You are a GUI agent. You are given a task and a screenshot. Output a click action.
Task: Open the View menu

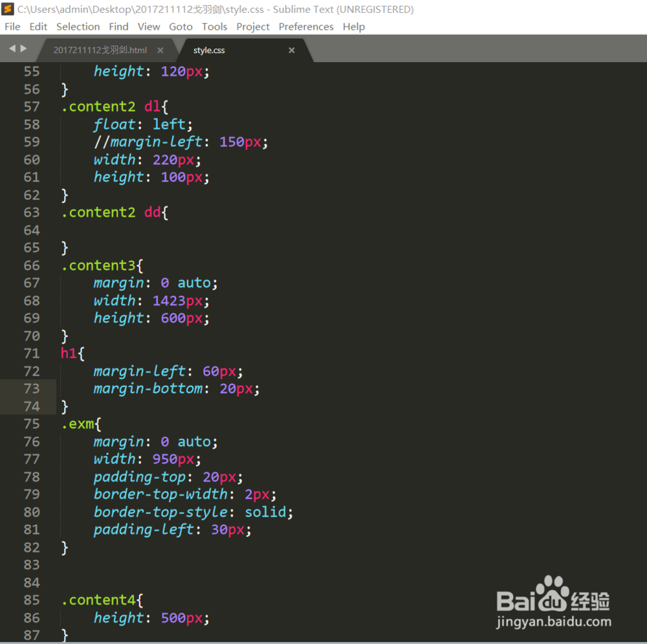click(x=149, y=27)
